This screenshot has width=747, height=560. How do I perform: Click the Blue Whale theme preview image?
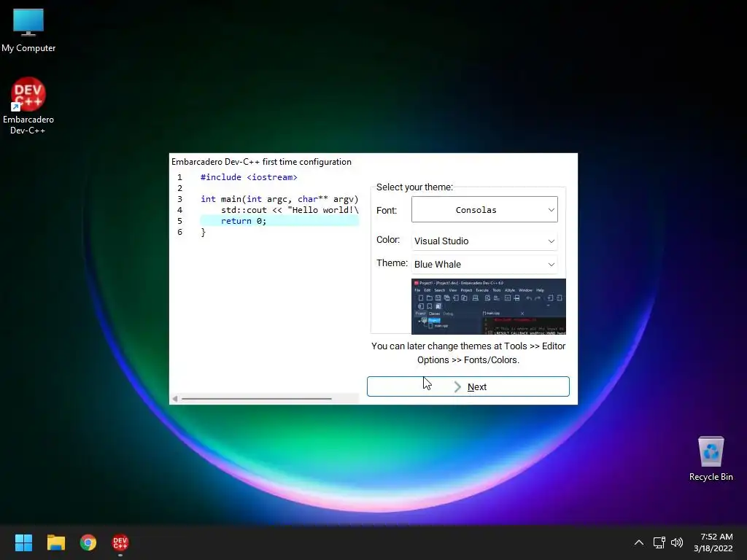coord(488,306)
